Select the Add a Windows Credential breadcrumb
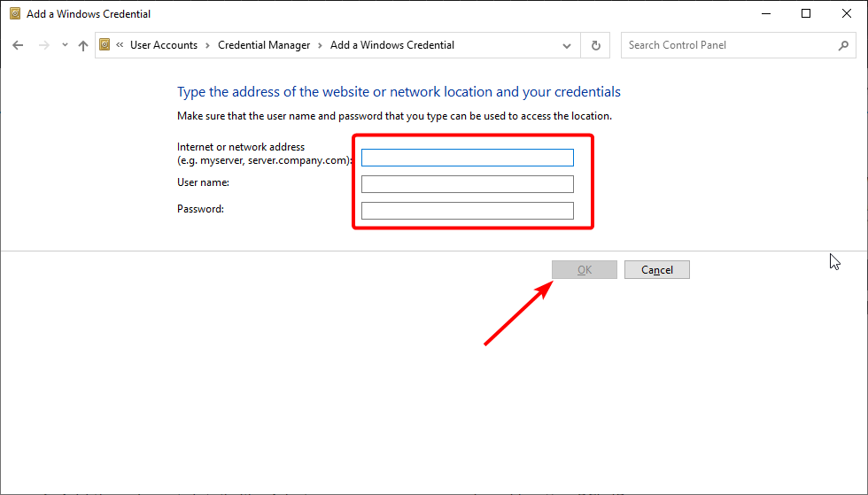This screenshot has width=868, height=495. 391,45
